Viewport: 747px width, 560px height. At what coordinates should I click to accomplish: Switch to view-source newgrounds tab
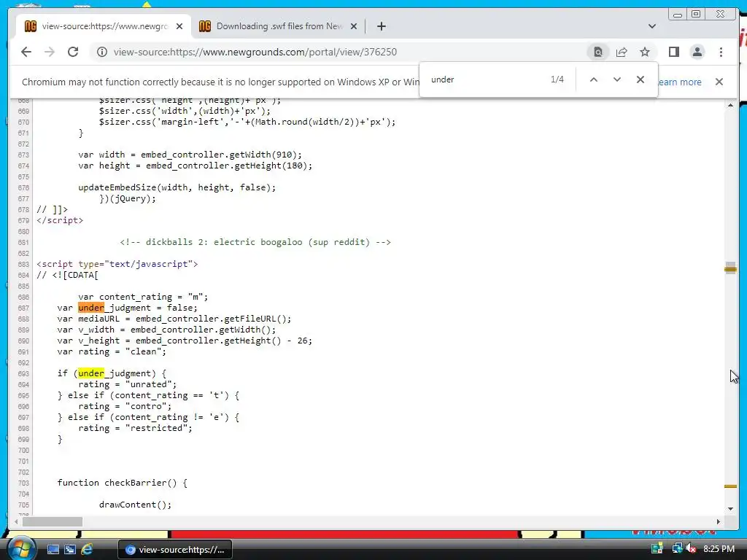pos(104,26)
